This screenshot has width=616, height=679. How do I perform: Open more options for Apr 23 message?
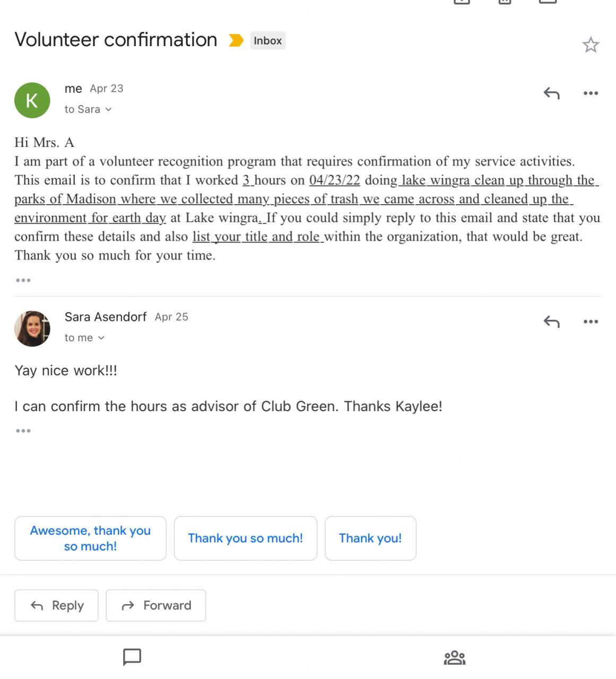(591, 93)
